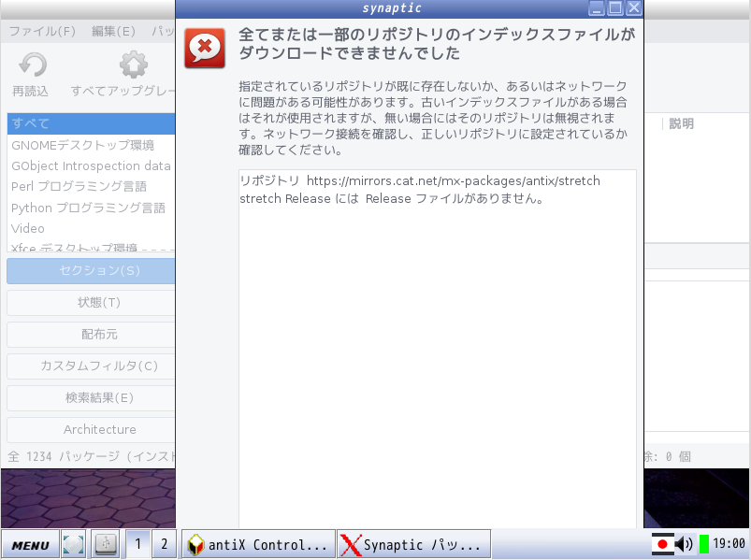Open the ファイル(F) menu
The height and width of the screenshot is (560, 751).
(x=42, y=32)
